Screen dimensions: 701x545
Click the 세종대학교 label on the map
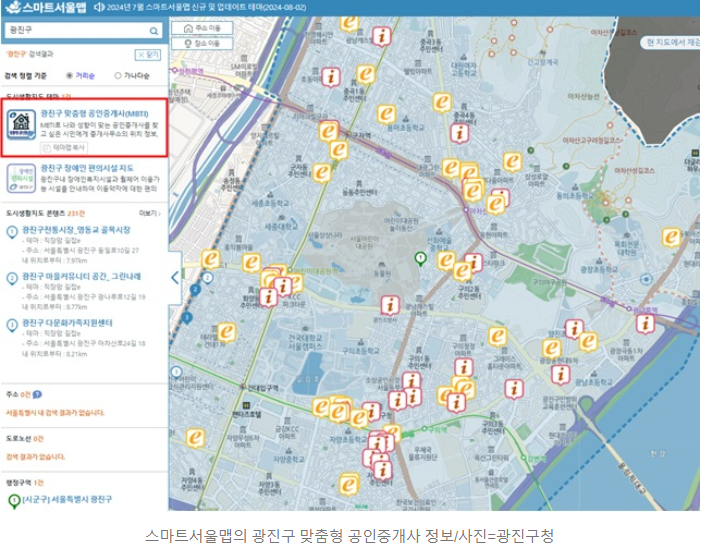pos(281,227)
